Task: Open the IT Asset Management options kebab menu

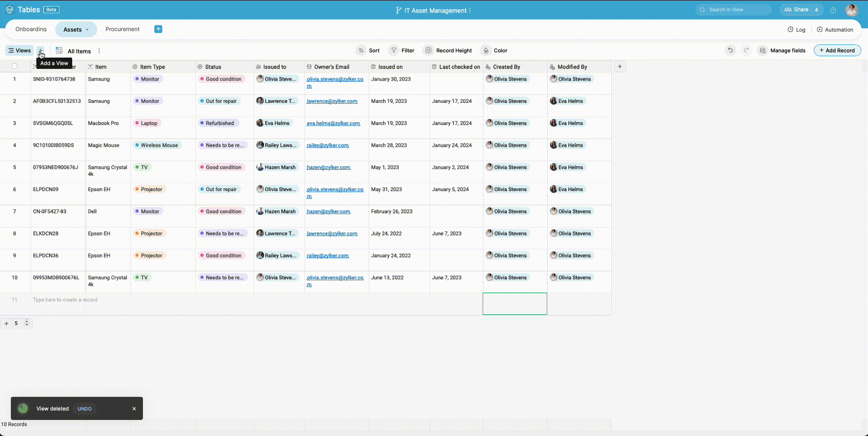Action: coord(470,10)
